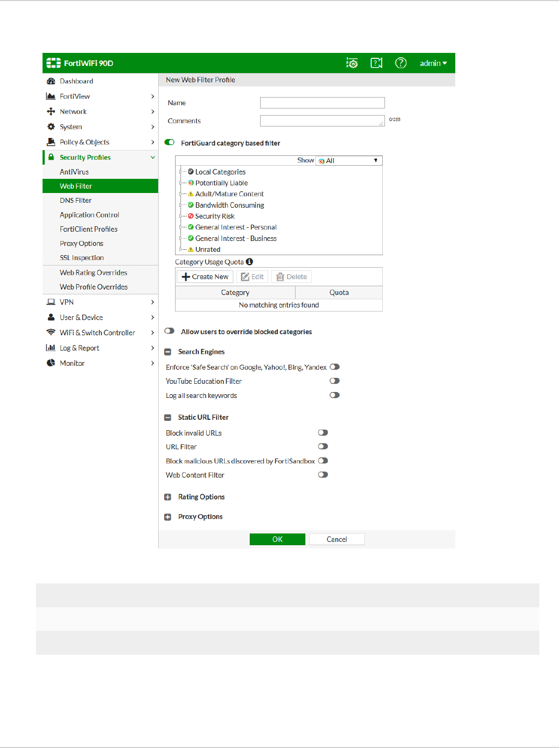560x748 pixels.
Task: Click the Category column header
Action: tap(235, 293)
